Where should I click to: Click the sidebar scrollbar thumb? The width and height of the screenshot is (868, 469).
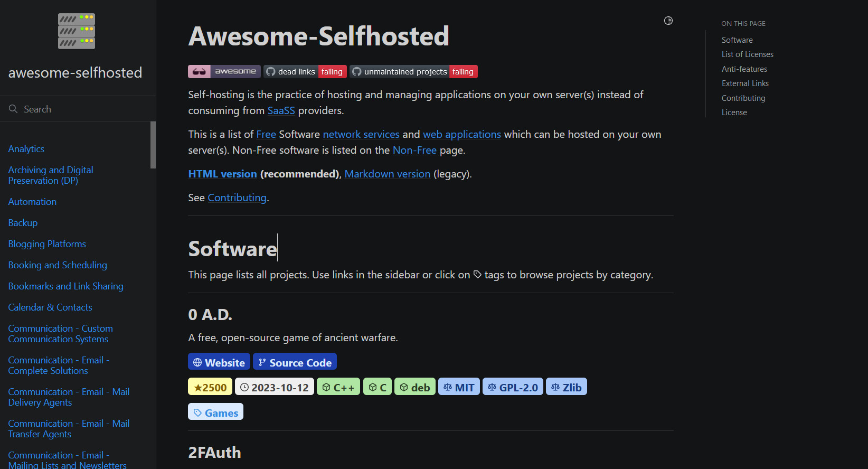[x=153, y=145]
